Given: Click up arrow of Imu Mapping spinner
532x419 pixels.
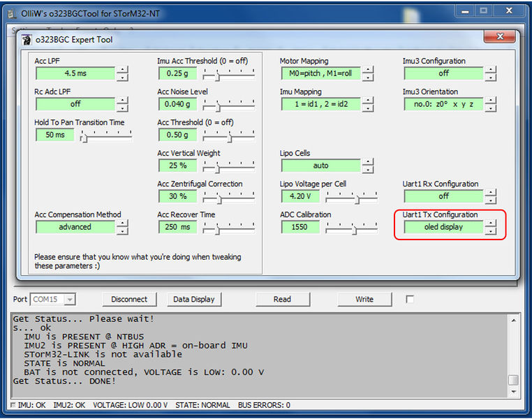Looking at the screenshot, I should [x=368, y=101].
